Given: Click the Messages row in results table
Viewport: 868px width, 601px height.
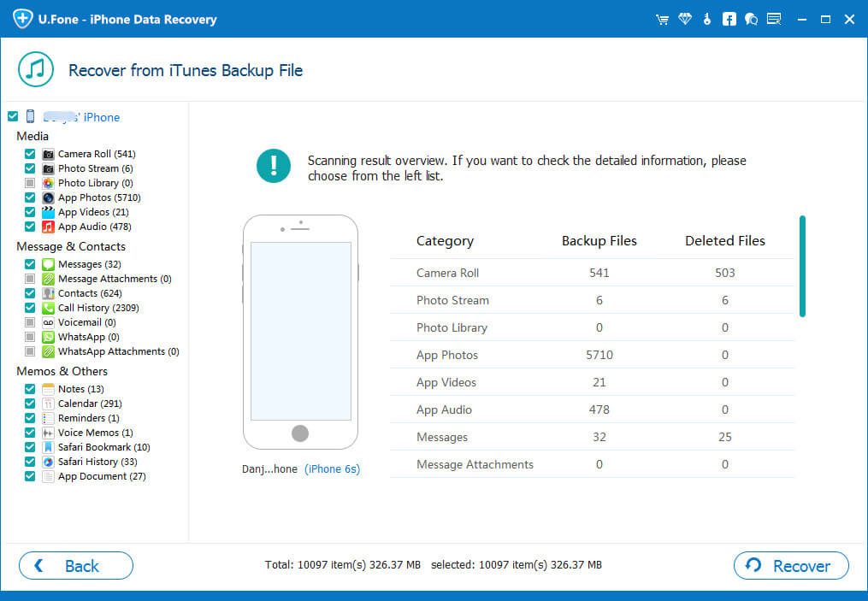Looking at the screenshot, I should (x=593, y=437).
